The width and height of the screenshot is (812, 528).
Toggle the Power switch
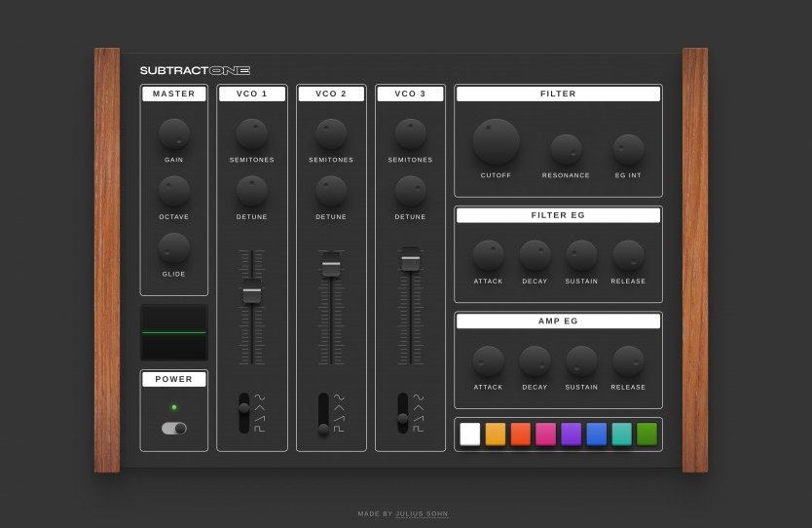[x=174, y=428]
